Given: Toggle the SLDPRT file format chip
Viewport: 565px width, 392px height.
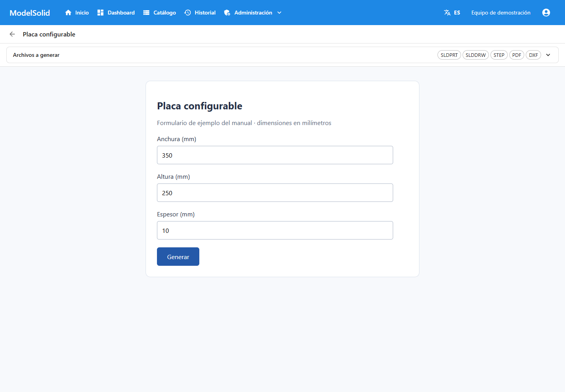Looking at the screenshot, I should tap(449, 55).
